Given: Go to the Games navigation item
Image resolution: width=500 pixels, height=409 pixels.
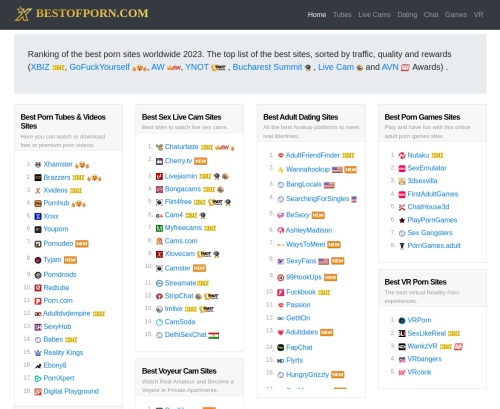Looking at the screenshot, I should pyautogui.click(x=456, y=15).
